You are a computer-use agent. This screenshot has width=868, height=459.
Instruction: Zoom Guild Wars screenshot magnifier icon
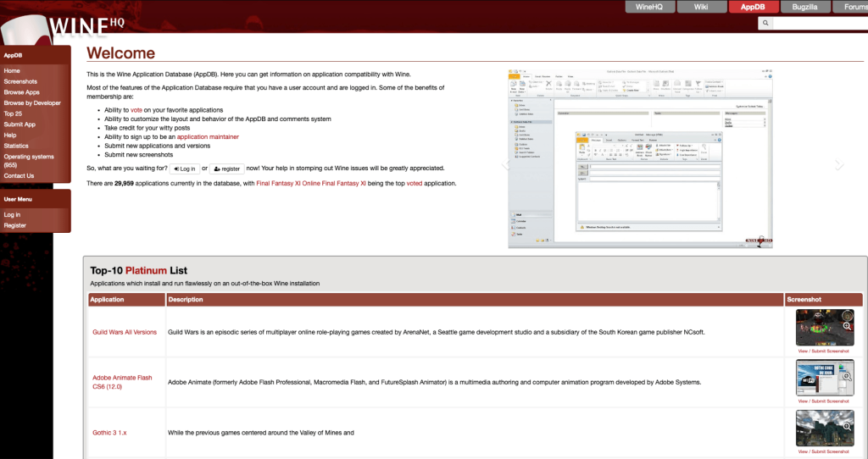[847, 326]
